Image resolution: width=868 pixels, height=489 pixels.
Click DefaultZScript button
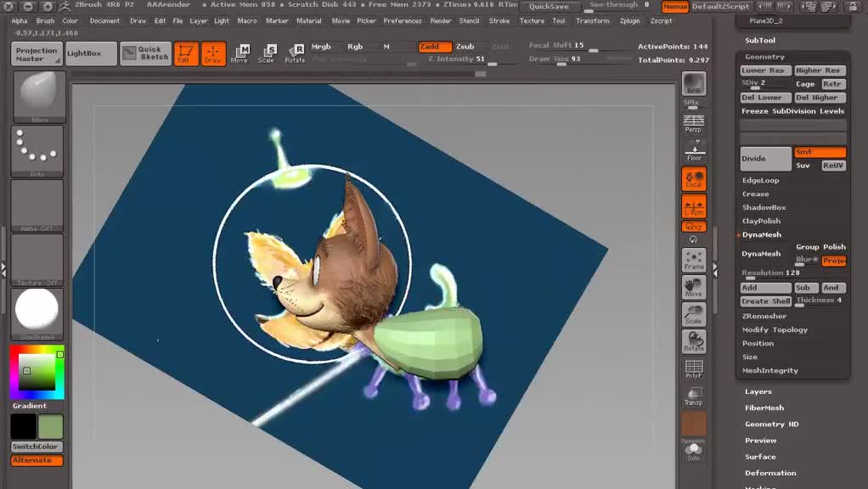721,7
